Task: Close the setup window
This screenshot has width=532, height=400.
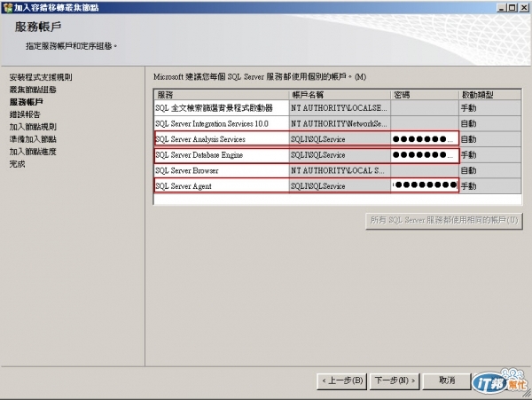Action: pos(524,7)
